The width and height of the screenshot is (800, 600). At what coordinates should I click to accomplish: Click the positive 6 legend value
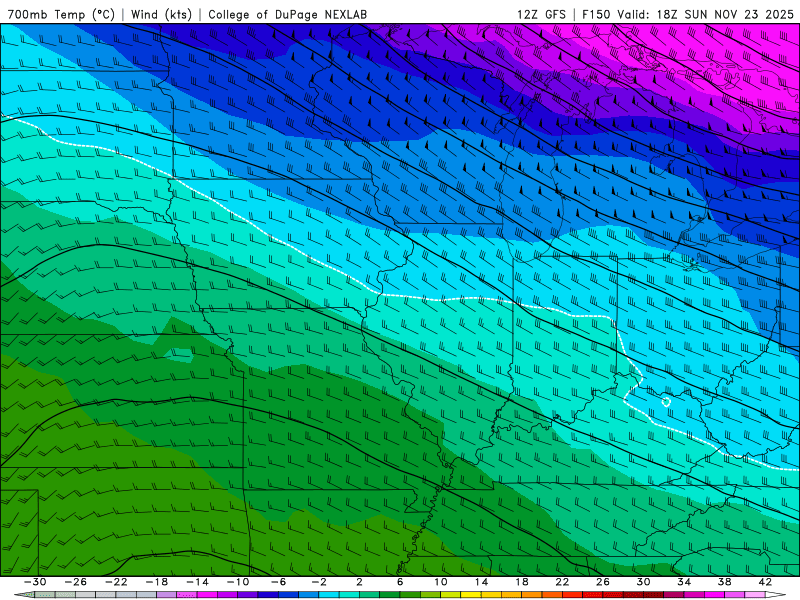[400, 582]
